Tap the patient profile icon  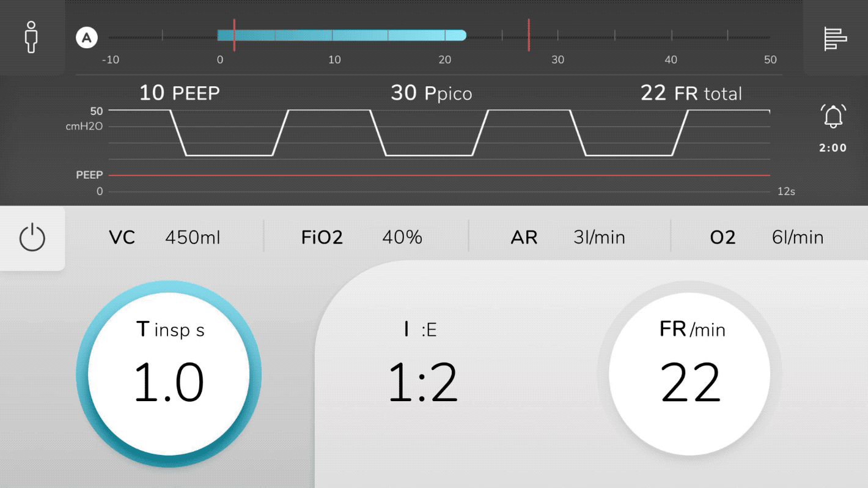point(31,37)
